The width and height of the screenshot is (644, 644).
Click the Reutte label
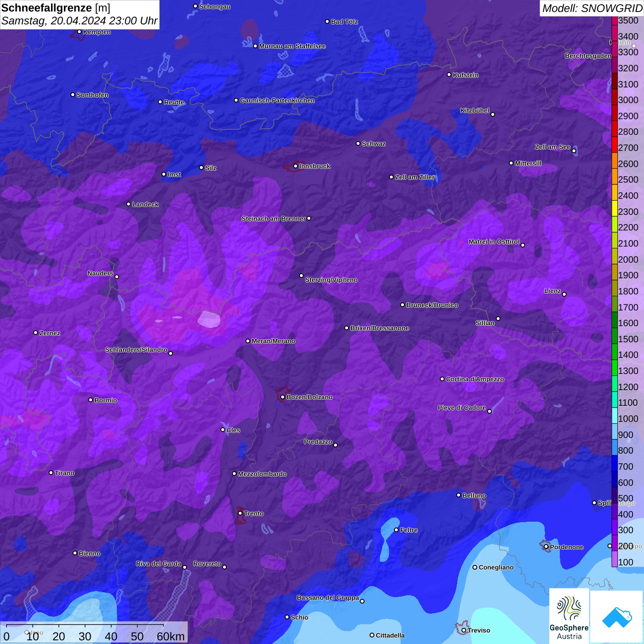174,102
